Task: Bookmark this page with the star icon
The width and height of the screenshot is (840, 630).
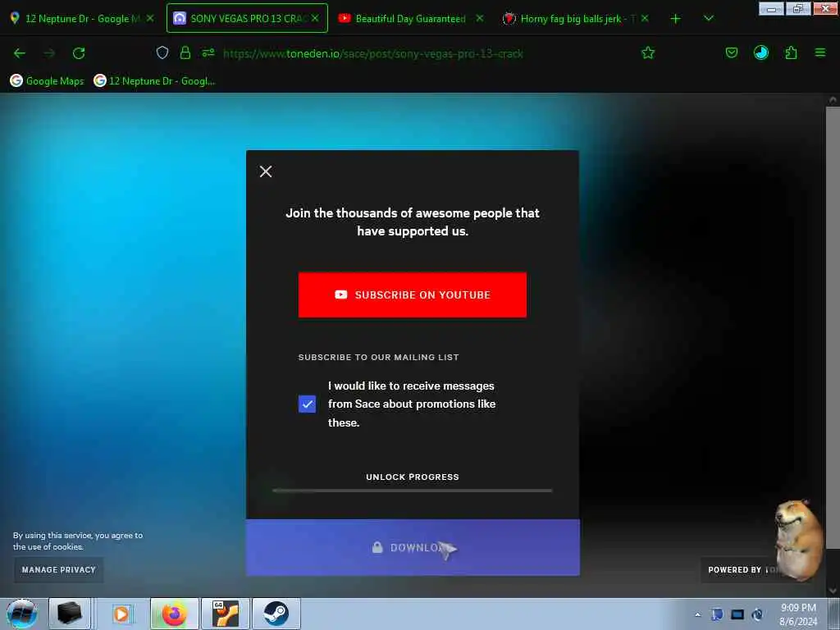Action: pos(648,52)
